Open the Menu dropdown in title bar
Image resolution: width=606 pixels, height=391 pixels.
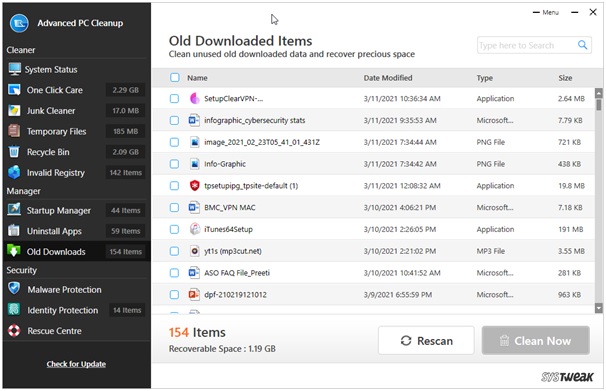pyautogui.click(x=546, y=12)
